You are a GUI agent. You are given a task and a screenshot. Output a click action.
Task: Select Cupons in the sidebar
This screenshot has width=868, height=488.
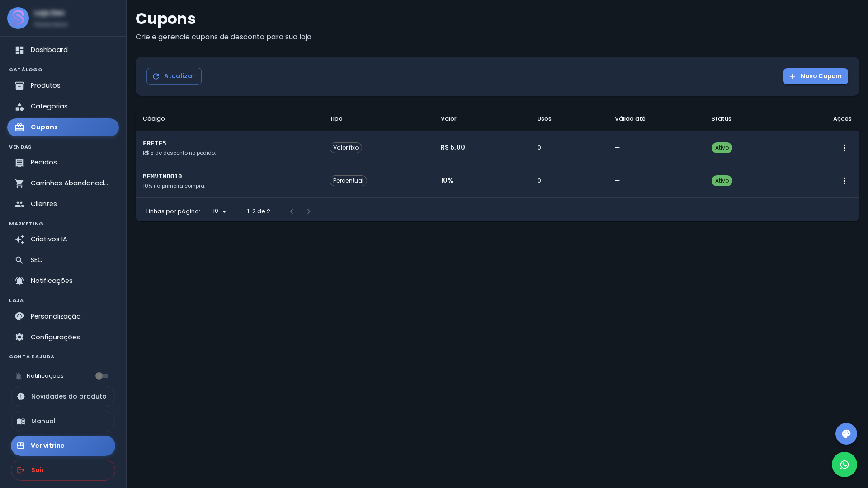click(x=63, y=127)
